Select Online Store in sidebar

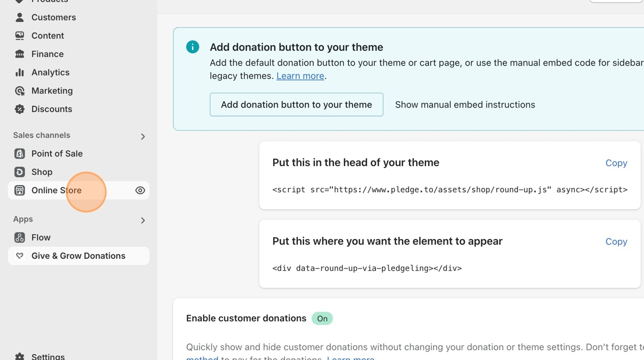click(78, 190)
